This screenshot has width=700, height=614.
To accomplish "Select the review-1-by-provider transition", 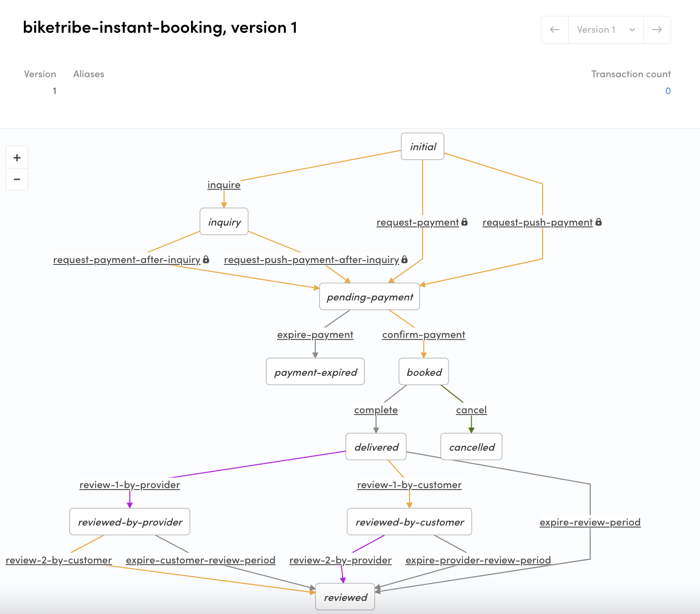I will point(130,485).
